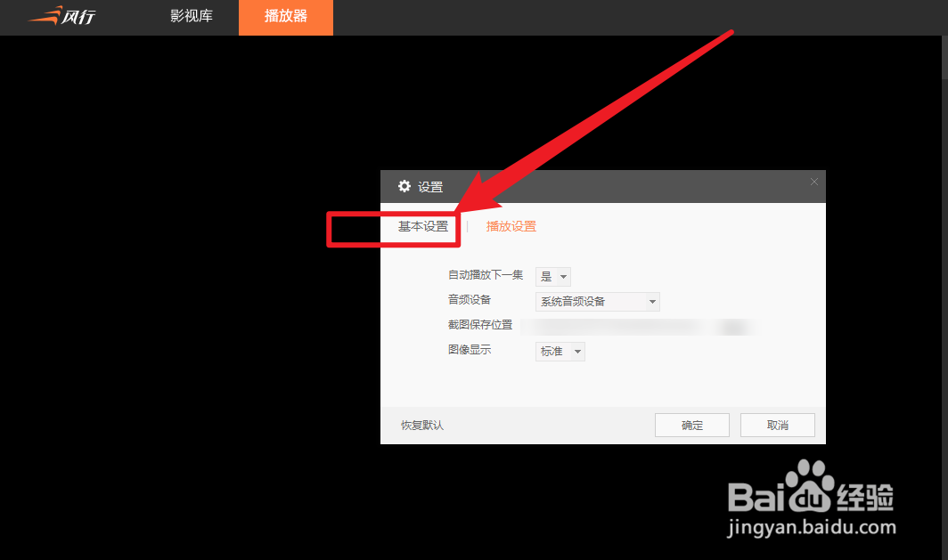Click the browse button beside the screenshot path
Screen dimensions: 948x560
(x=735, y=326)
